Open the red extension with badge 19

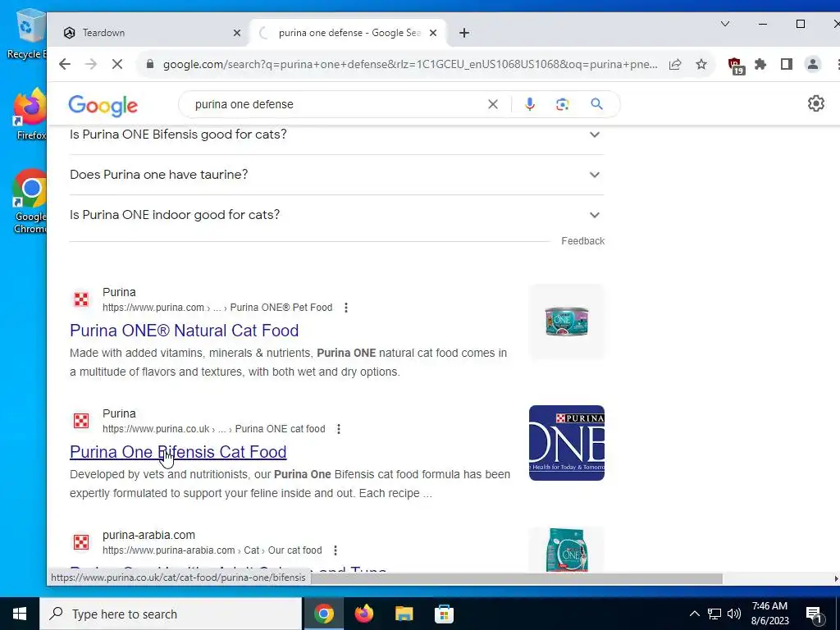736,66
